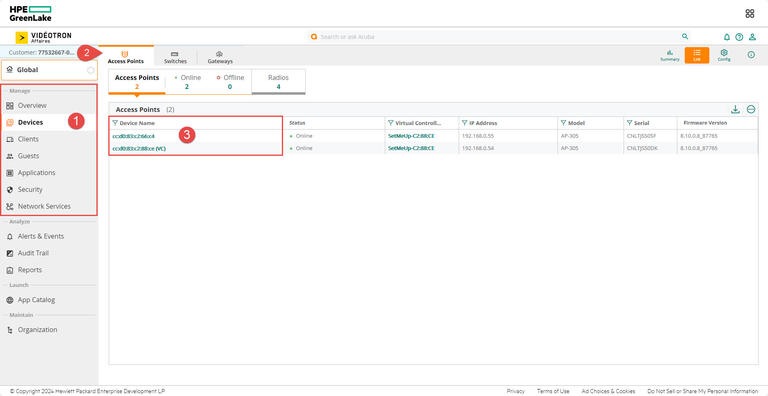The width and height of the screenshot is (768, 396).
Task: Open the help question mark icon
Action: pos(740,37)
